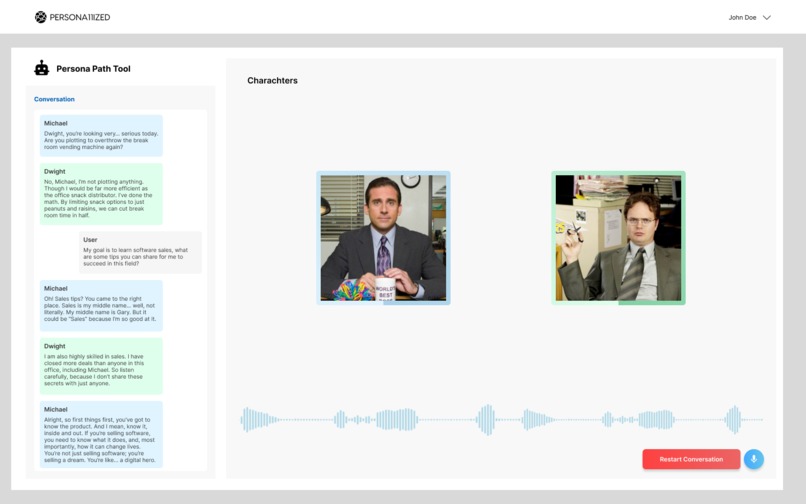Click the User message about software sales
Image resolution: width=806 pixels, height=504 pixels.
coord(140,252)
